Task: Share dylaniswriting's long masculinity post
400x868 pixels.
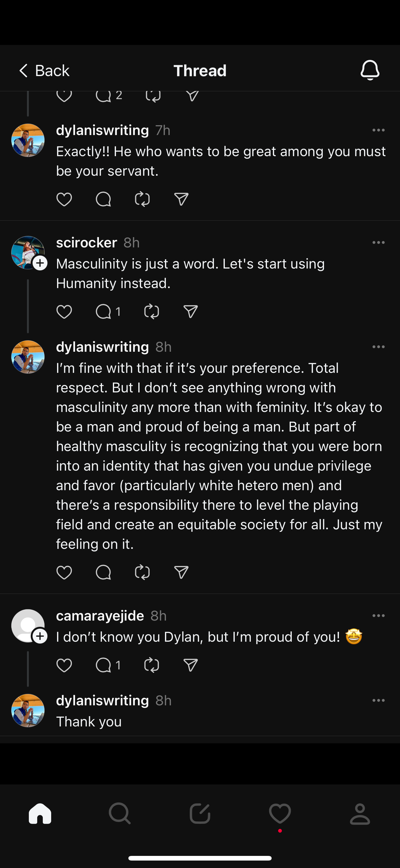Action: [x=181, y=572]
